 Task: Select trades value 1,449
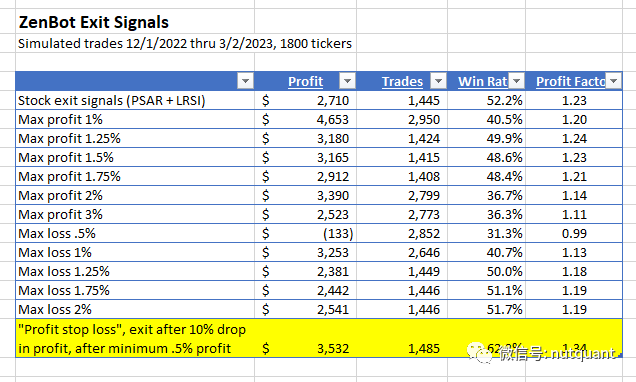(424, 272)
